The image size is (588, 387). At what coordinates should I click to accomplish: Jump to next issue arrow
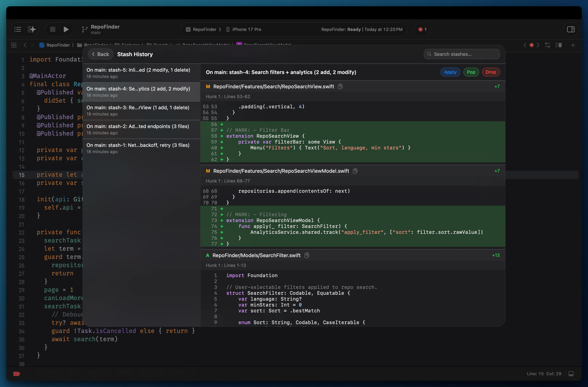point(538,45)
